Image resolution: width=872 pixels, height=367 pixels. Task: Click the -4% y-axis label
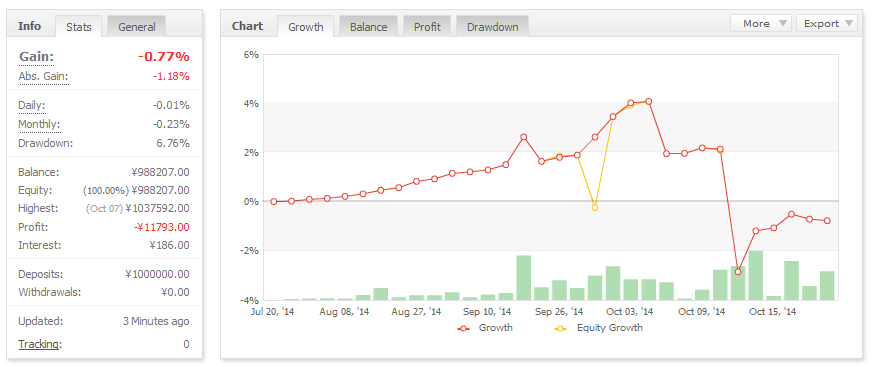point(249,300)
